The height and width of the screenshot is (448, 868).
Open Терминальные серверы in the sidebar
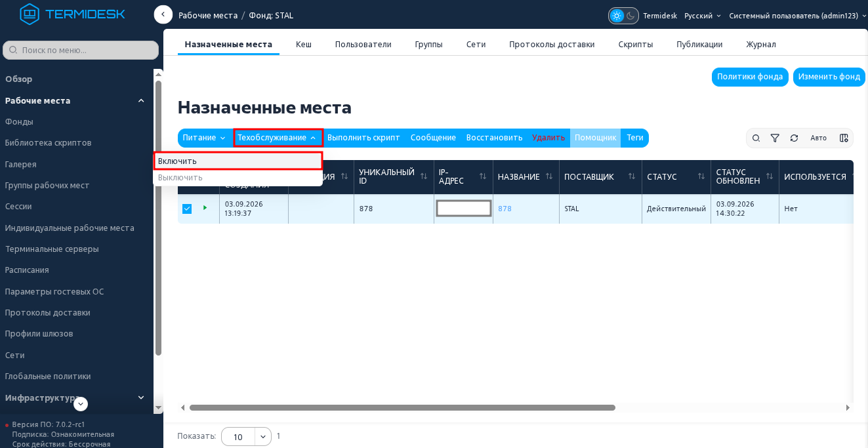coord(52,249)
